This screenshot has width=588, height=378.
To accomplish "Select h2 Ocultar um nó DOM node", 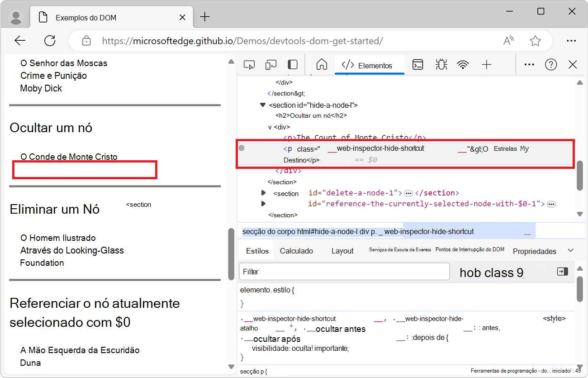I will (311, 115).
